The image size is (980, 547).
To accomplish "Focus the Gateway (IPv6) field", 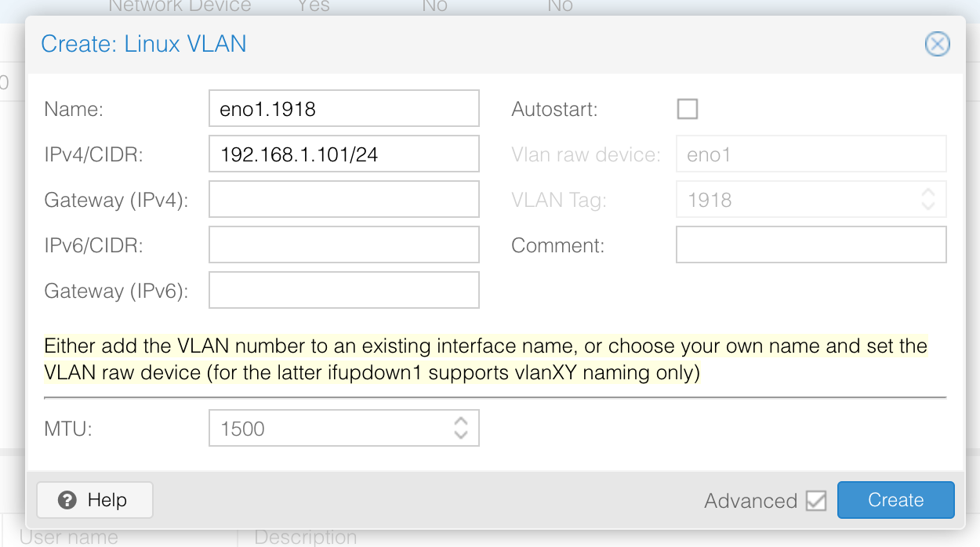I will click(343, 290).
